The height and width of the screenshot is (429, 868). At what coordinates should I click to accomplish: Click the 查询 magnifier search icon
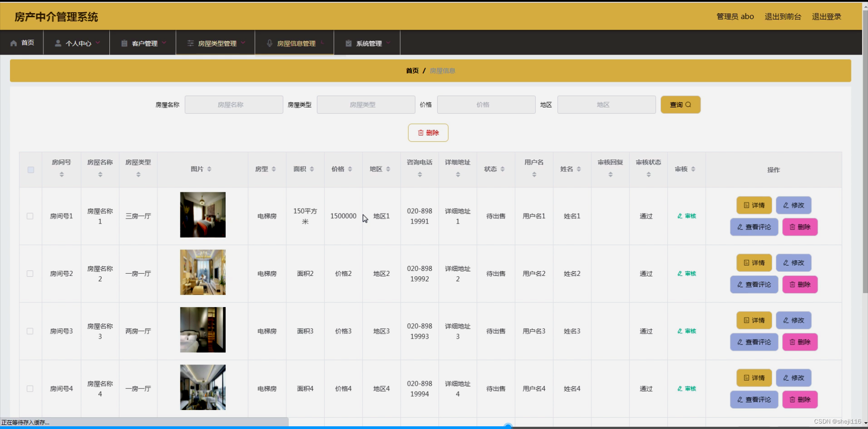pyautogui.click(x=688, y=104)
